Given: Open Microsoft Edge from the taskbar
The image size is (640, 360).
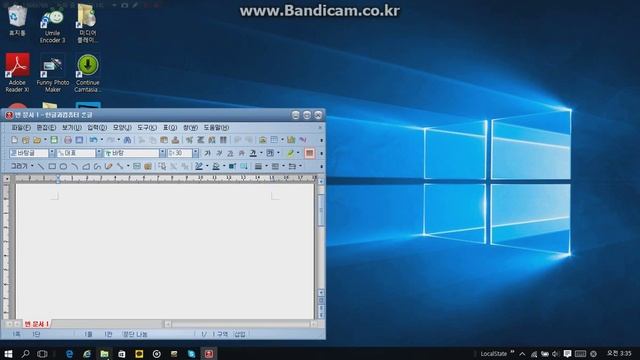Looking at the screenshot, I should click(x=69, y=353).
